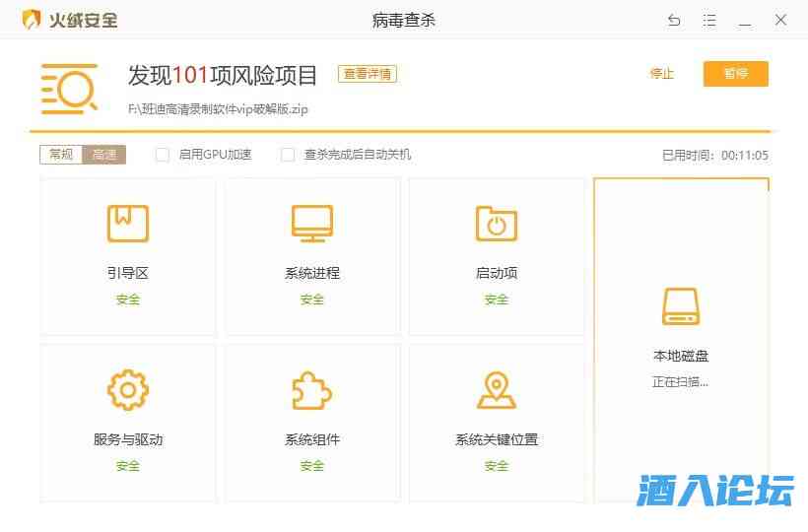
Task: Switch scan speed to 常规 mode
Action: click(x=61, y=155)
